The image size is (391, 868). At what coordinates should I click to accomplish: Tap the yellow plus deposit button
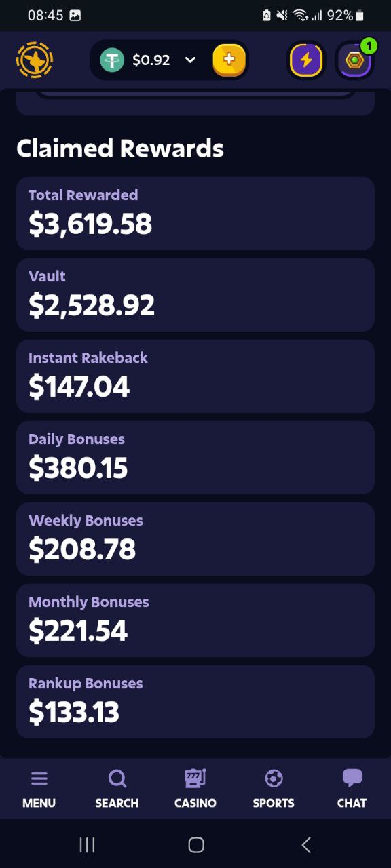click(229, 60)
